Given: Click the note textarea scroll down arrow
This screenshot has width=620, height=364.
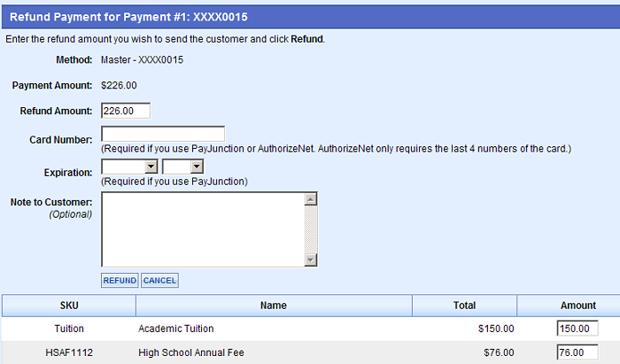Looking at the screenshot, I should [311, 259].
